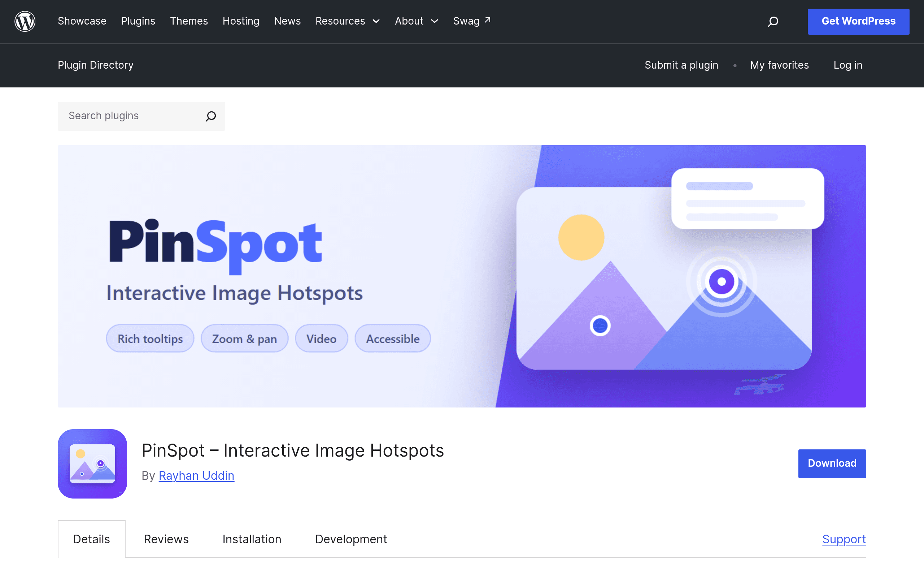Click the plugin title heading text
Viewport: 924px width, 578px height.
point(292,450)
